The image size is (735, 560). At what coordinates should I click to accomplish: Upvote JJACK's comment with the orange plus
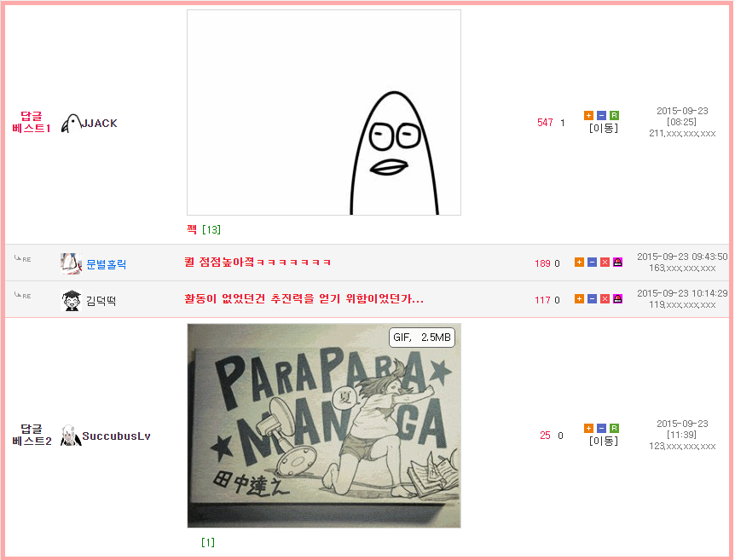coord(588,115)
